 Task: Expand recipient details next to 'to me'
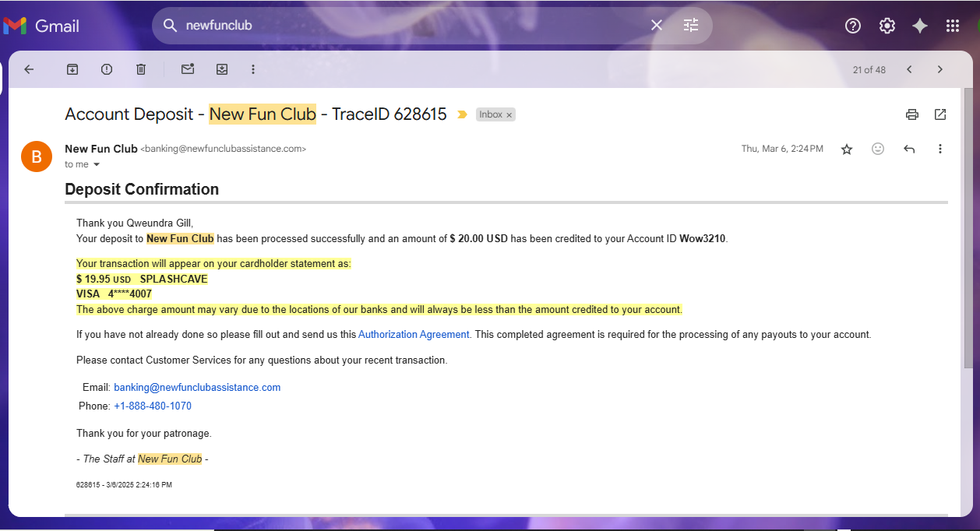tap(97, 165)
